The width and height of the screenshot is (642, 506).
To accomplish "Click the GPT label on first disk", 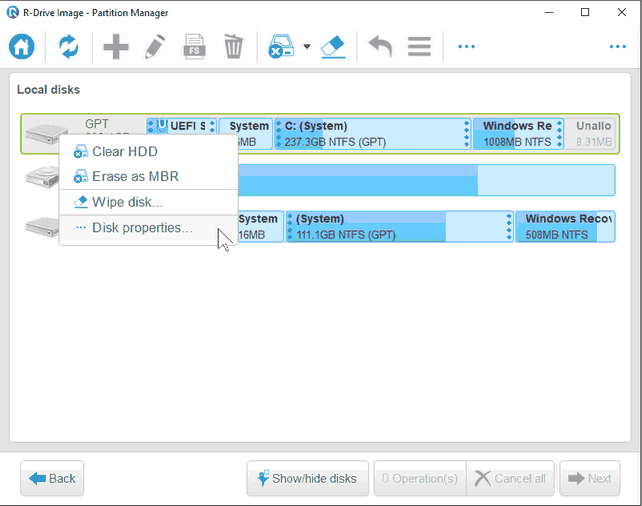I will point(97,124).
